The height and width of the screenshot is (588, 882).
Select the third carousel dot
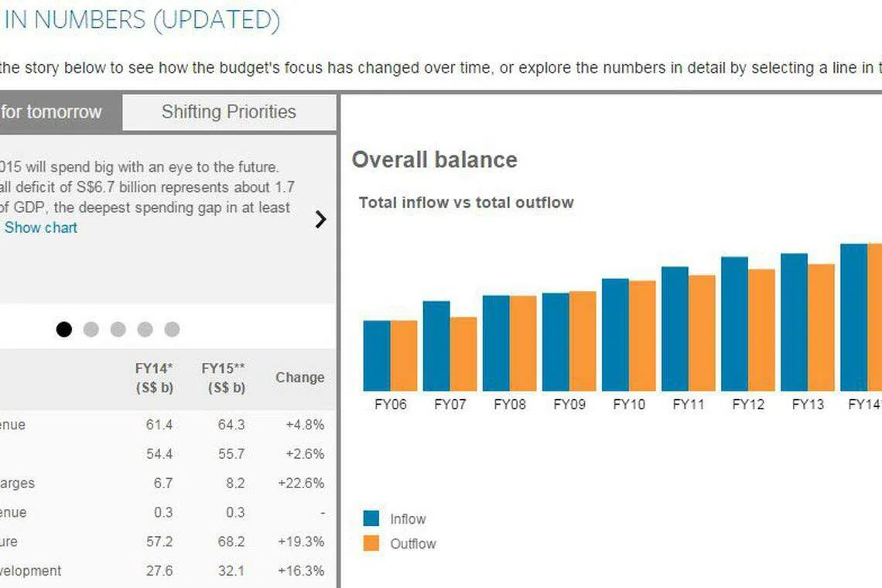tap(118, 330)
